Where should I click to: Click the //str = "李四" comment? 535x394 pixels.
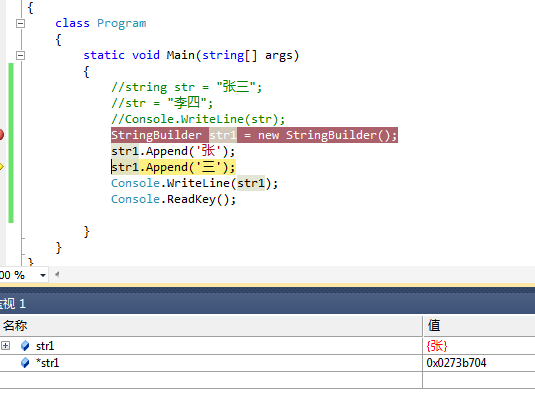click(162, 103)
